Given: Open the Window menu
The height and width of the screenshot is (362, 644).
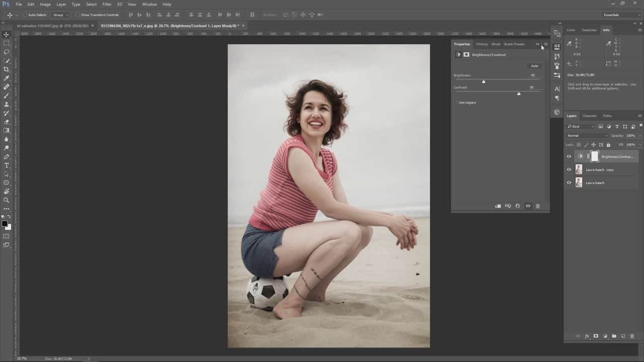Looking at the screenshot, I should pyautogui.click(x=149, y=4).
